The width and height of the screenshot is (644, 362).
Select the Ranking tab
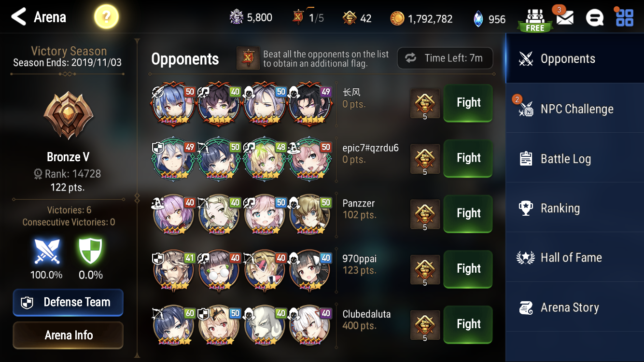(574, 208)
